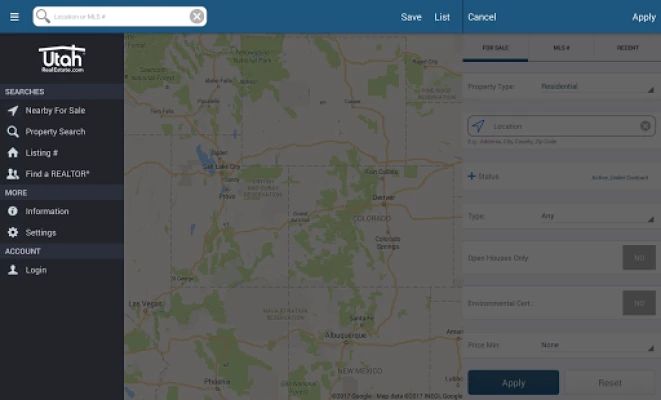The width and height of the screenshot is (661, 400).
Task: Toggle Open Houses Only switch
Action: point(639,258)
